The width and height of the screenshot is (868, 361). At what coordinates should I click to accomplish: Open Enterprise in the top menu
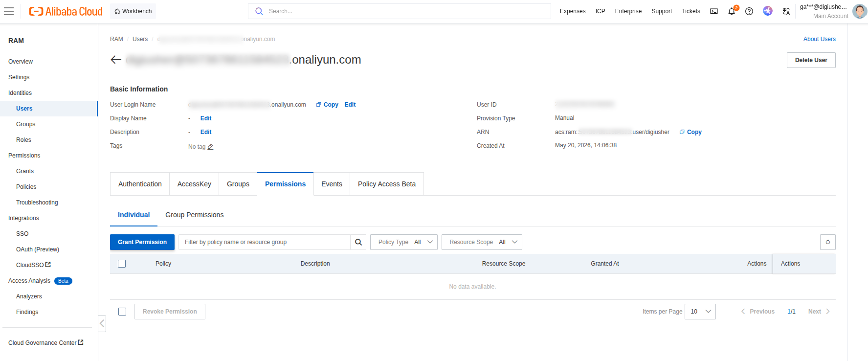[x=628, y=11]
